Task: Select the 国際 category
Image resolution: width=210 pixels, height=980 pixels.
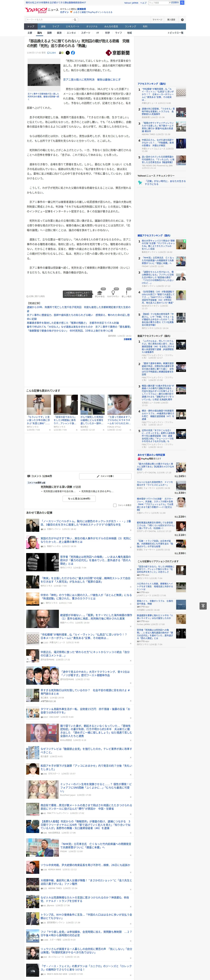Action: 49,33
